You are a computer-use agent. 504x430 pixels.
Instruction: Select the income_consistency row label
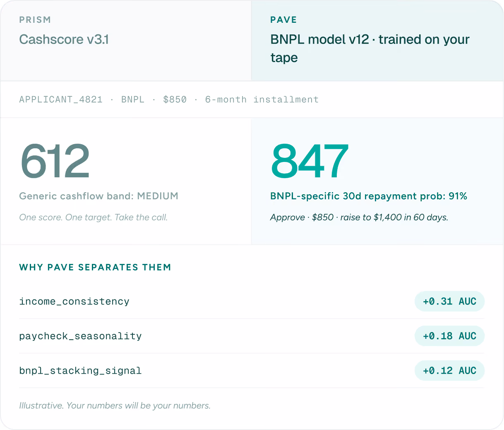[74, 302]
